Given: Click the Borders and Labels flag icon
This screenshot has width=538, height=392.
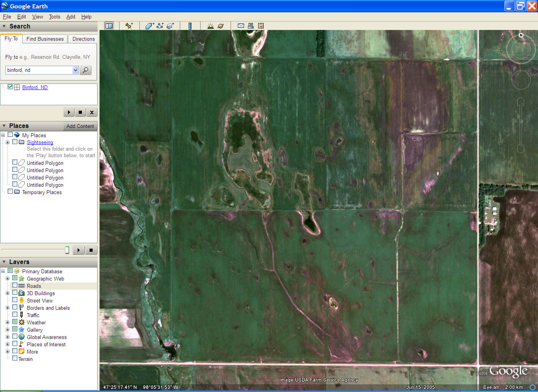Looking at the screenshot, I should point(22,308).
